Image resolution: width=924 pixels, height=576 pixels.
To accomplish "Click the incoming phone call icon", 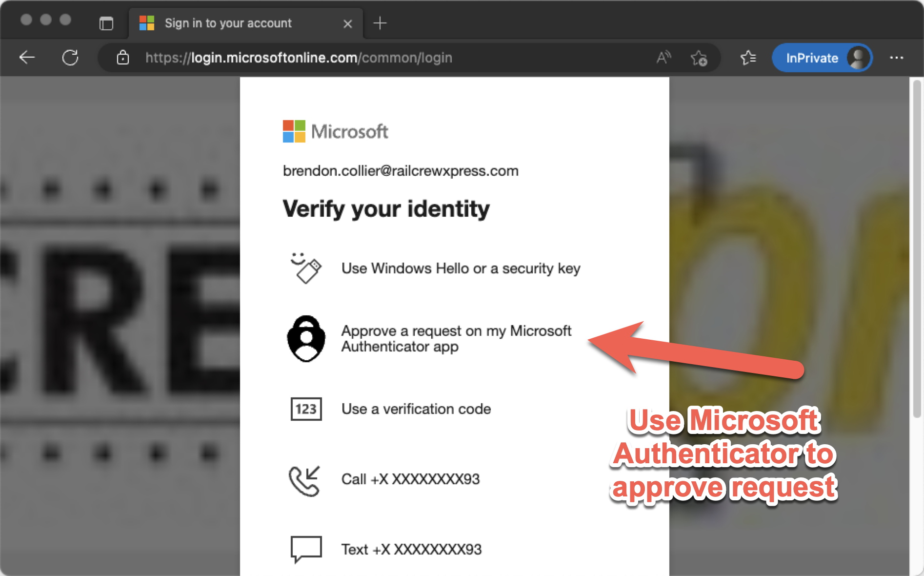I will tap(304, 481).
